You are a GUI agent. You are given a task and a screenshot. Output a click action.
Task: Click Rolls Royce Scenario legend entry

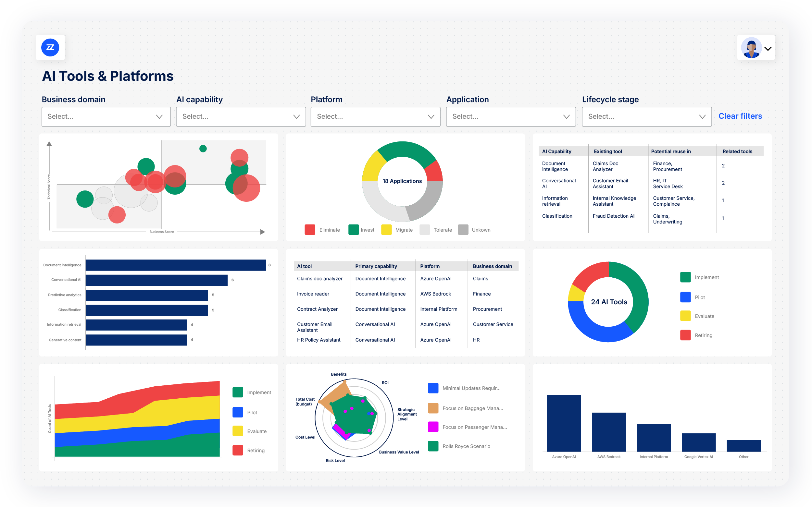(459, 446)
